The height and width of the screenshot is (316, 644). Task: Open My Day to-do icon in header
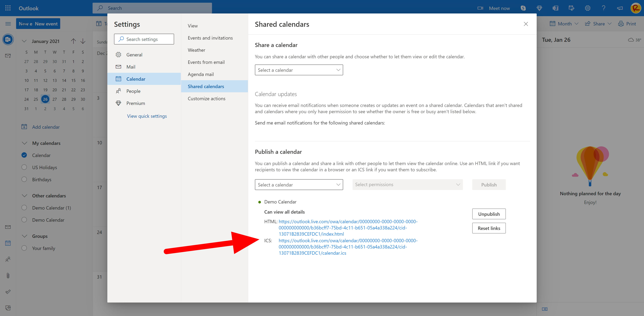(571, 8)
